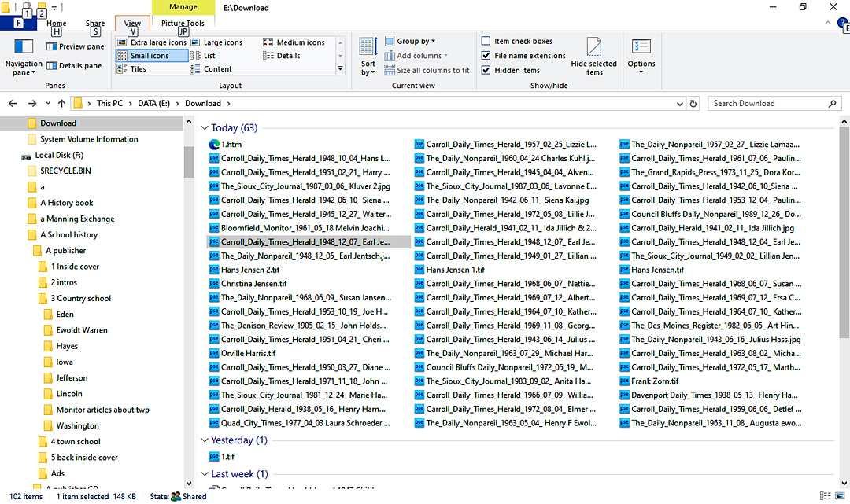Click the Manage contextual tab

point(183,7)
